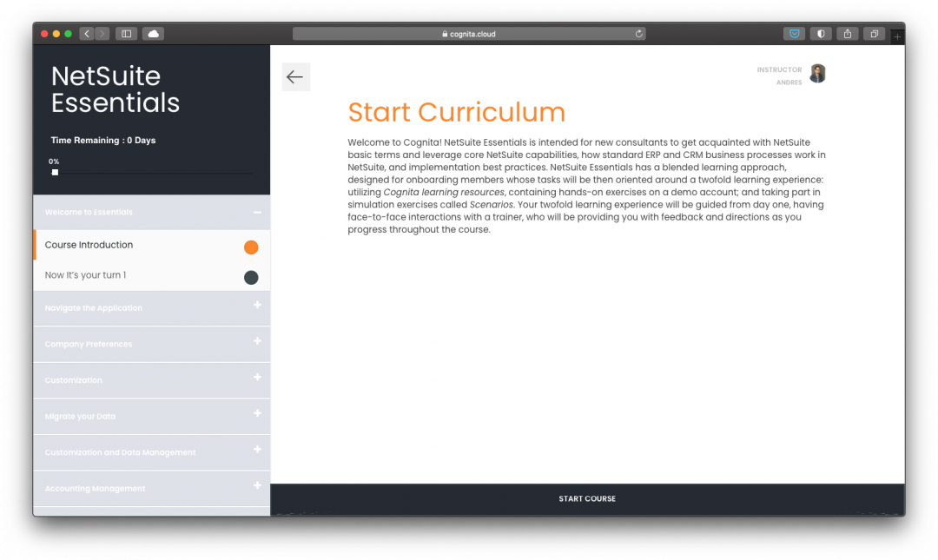Image resolution: width=938 pixels, height=560 pixels.
Task: Add a new tab with the plus icon
Action: 897,37
